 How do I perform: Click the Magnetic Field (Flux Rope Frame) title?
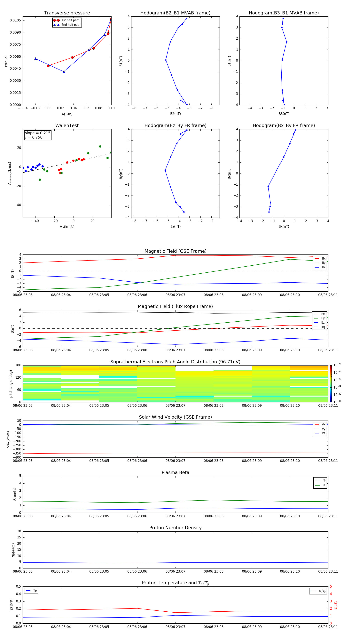(175, 307)
